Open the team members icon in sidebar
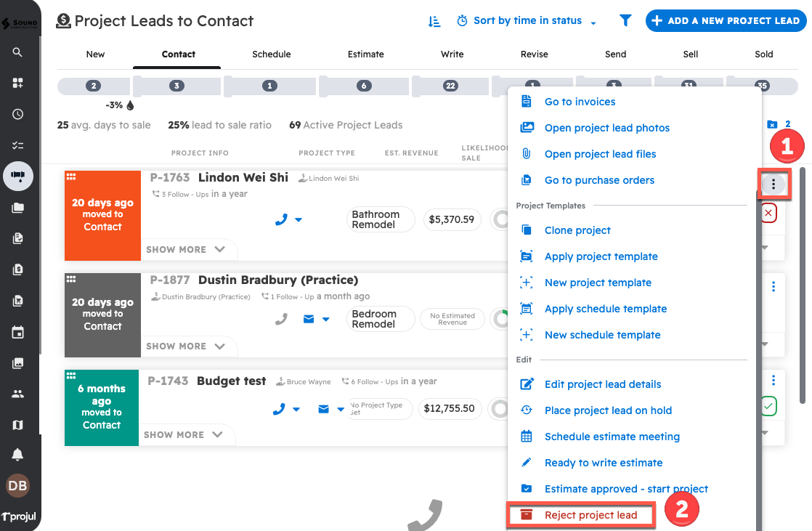The image size is (812, 531). click(17, 394)
